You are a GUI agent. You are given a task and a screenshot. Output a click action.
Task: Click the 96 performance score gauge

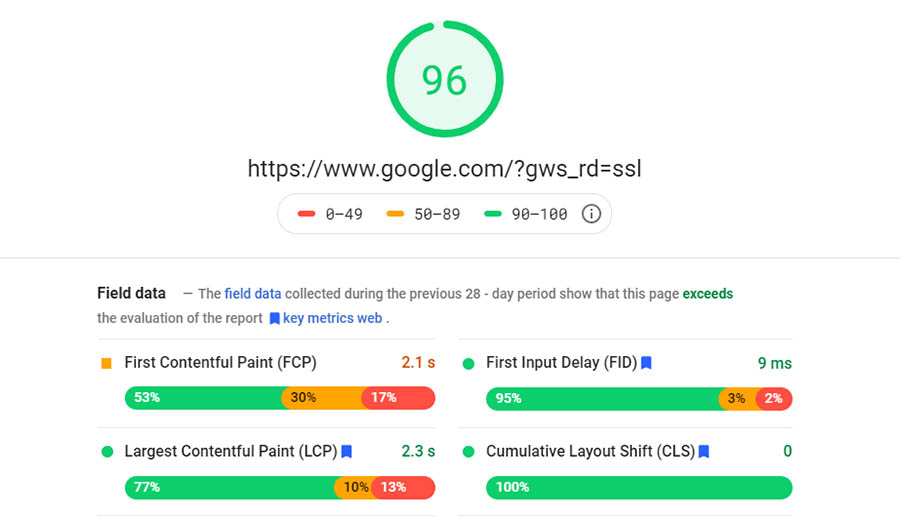pos(444,79)
